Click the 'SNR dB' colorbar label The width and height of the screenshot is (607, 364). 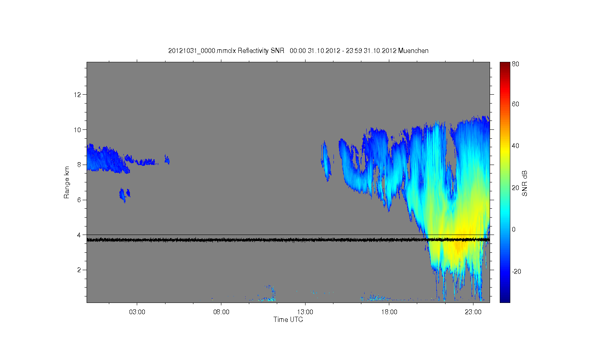tap(525, 183)
